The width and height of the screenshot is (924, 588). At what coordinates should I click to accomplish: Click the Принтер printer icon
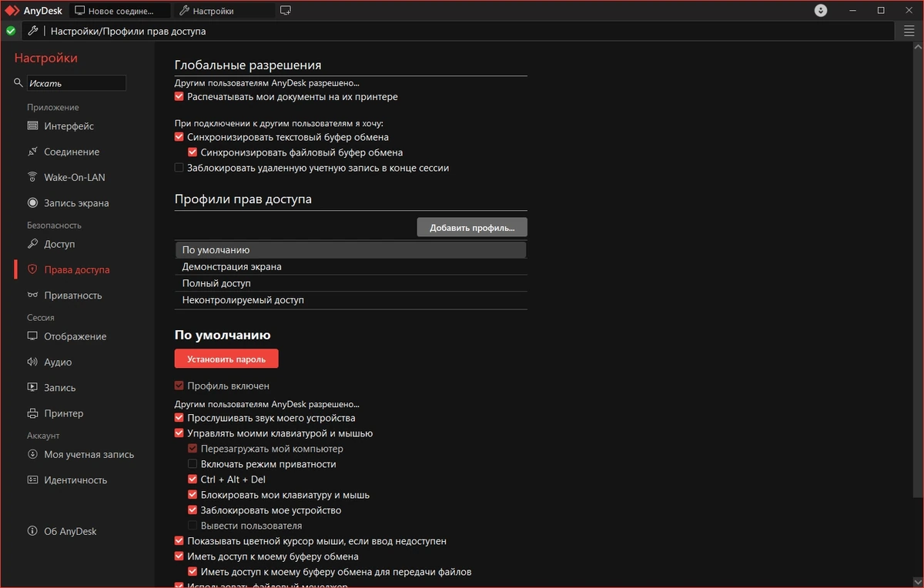[x=32, y=413]
